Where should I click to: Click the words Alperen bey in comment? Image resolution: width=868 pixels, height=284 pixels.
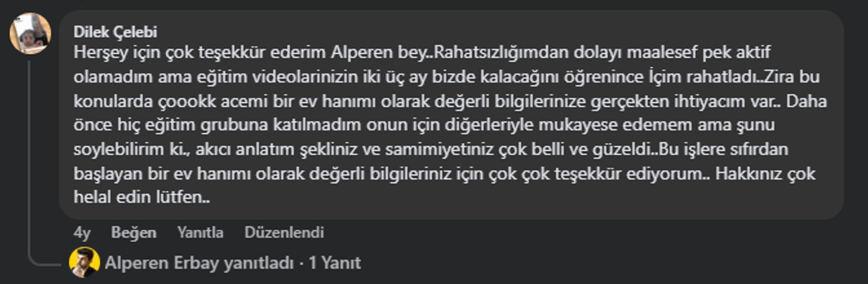378,53
